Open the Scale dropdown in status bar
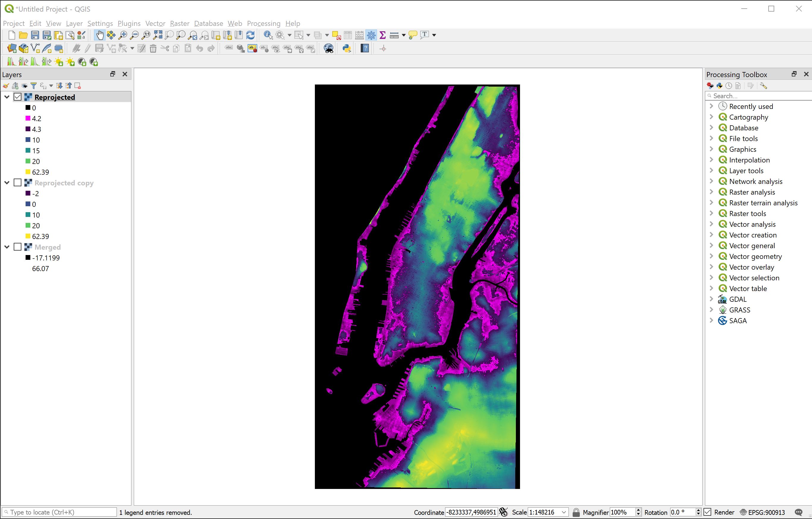 (564, 512)
